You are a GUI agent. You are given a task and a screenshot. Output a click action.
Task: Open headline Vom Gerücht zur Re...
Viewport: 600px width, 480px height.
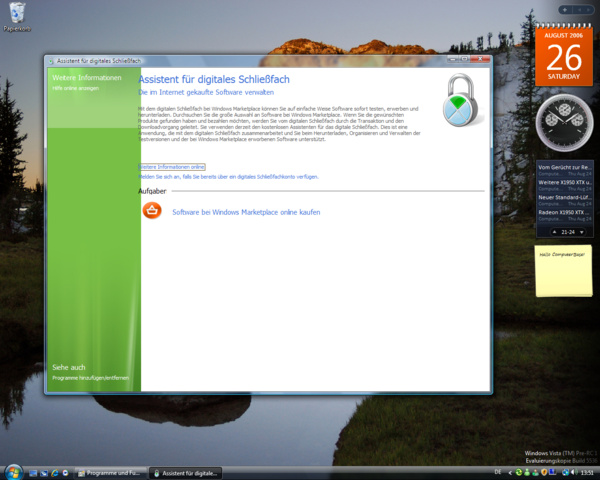pos(564,170)
